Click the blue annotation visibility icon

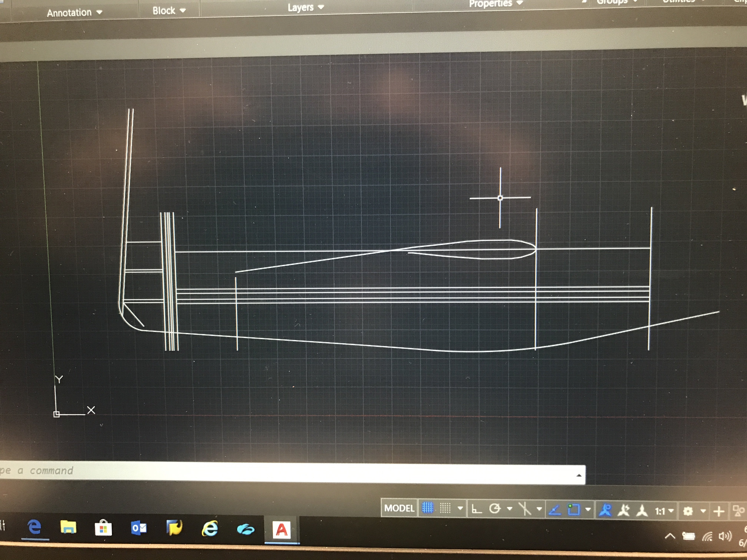coord(605,510)
